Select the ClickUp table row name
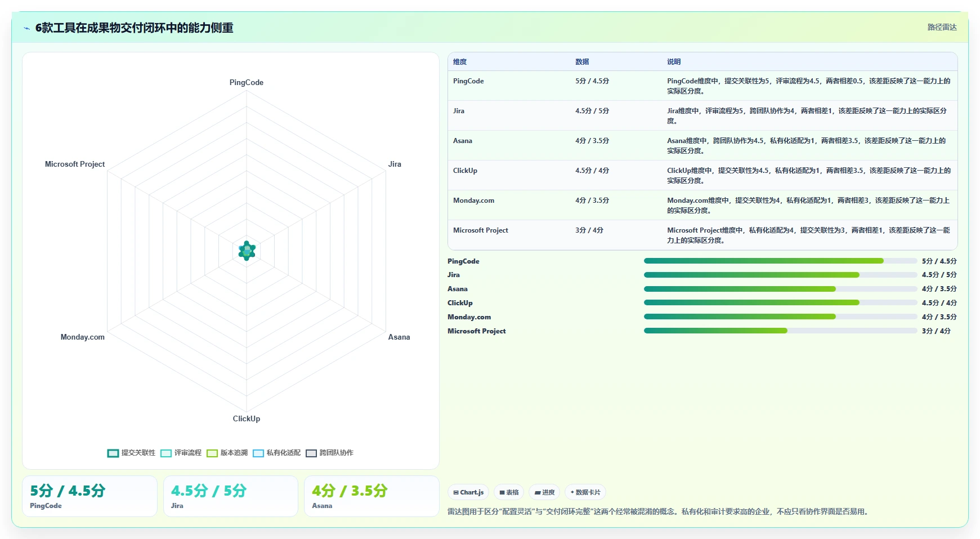 coord(465,171)
